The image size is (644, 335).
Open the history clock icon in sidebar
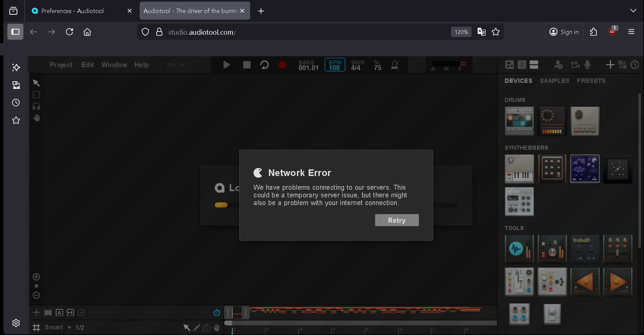point(16,103)
